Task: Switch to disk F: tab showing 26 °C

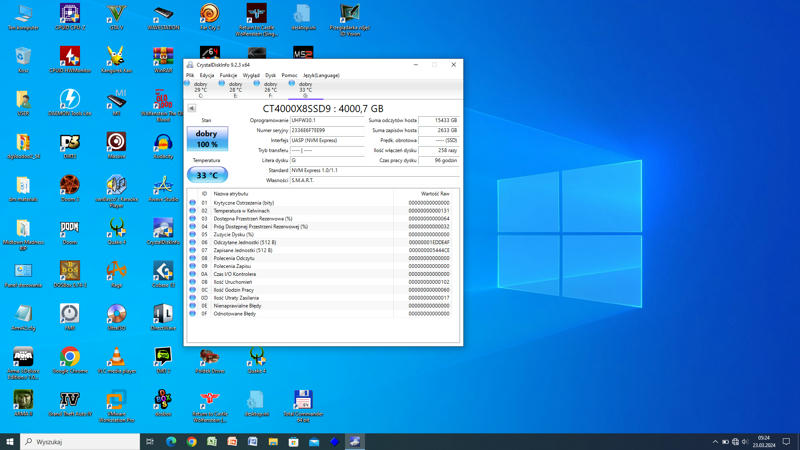Action: pos(270,89)
